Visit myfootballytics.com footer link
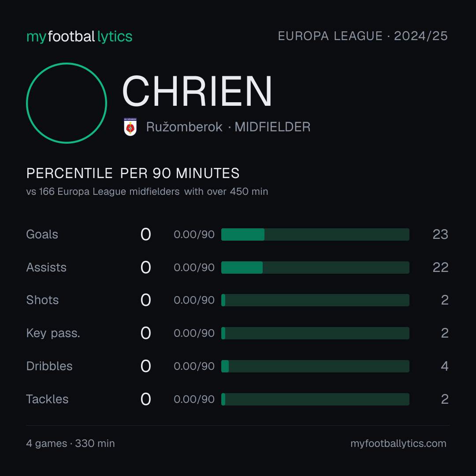 pyautogui.click(x=398, y=443)
